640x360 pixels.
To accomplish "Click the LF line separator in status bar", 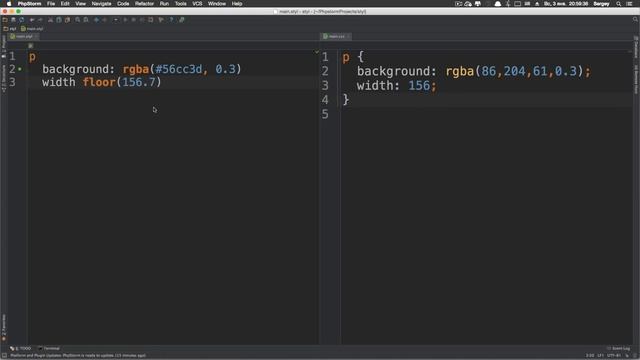I will coord(600,356).
